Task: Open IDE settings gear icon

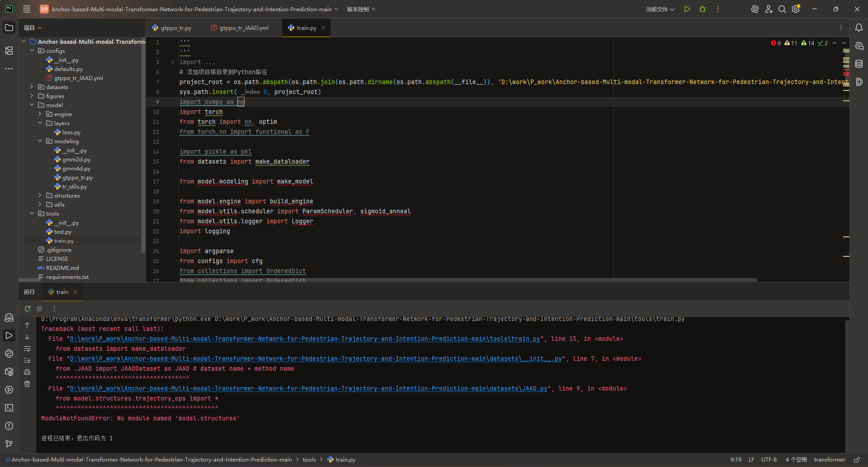Action: (x=796, y=9)
